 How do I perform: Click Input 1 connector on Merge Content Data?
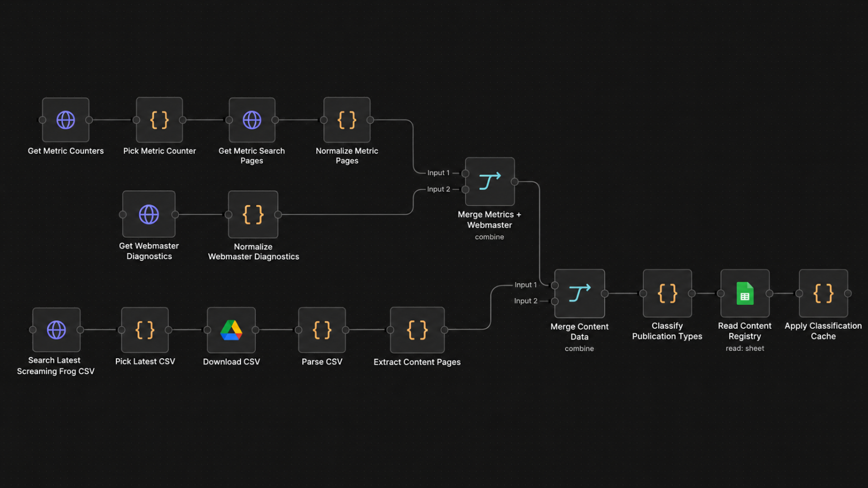point(555,285)
